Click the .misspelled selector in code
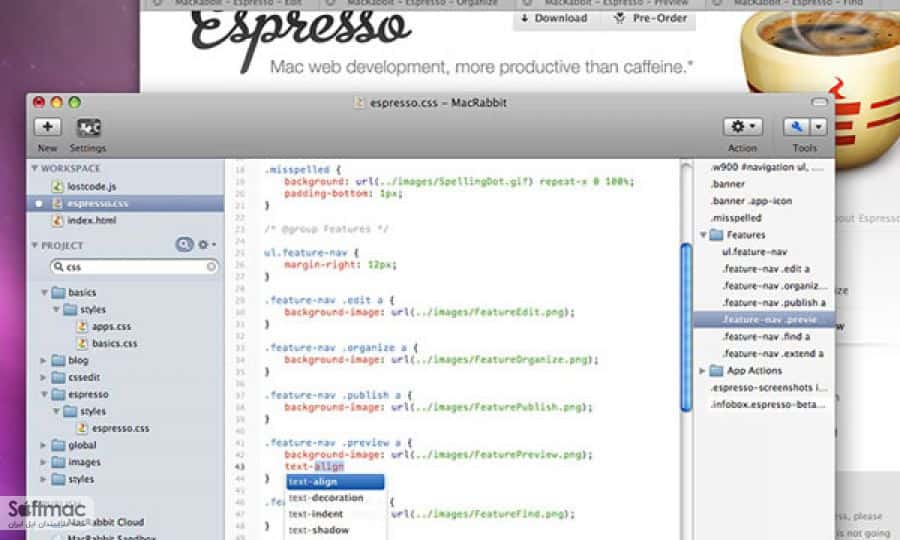This screenshot has height=540, width=900. pyautogui.click(x=297, y=170)
